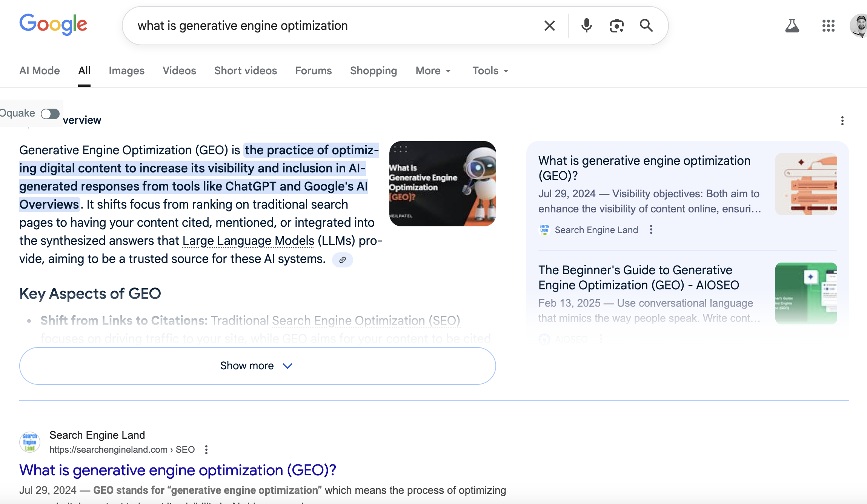The width and height of the screenshot is (867, 504).
Task: Follow the Large Language Models link
Action: pos(248,240)
